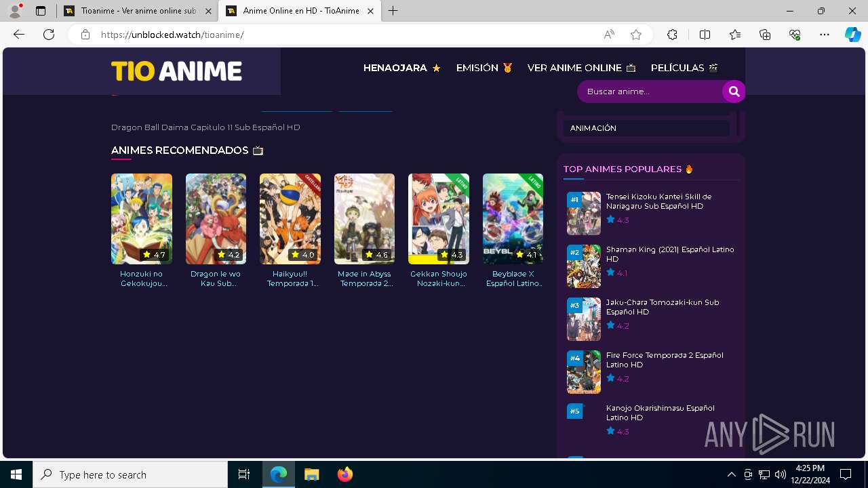View site information lock icon
This screenshot has width=868, height=488.
click(85, 35)
